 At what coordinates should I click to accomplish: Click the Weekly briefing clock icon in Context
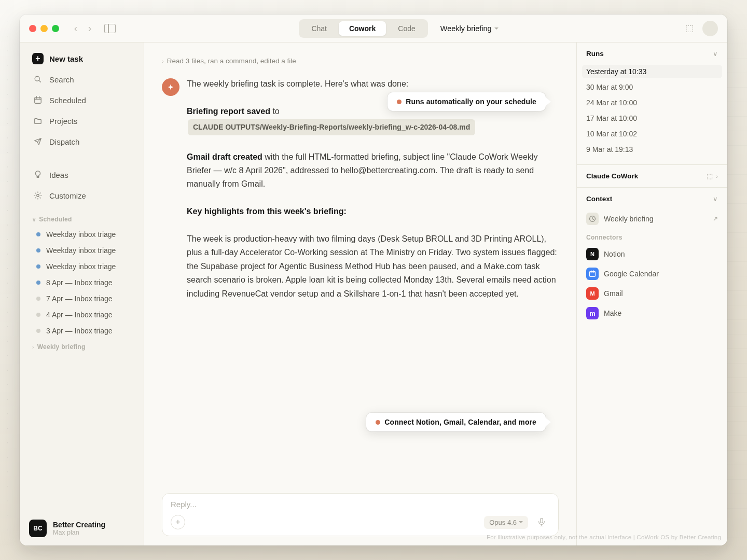pyautogui.click(x=592, y=219)
